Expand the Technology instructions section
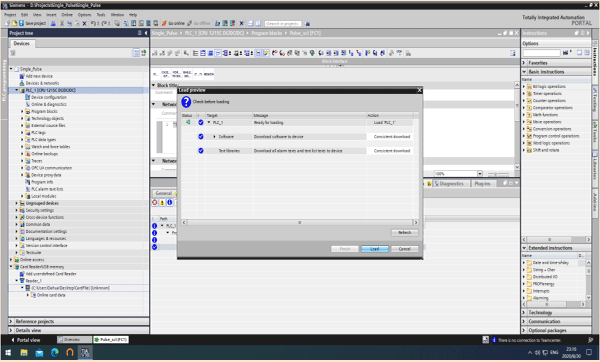 point(524,313)
